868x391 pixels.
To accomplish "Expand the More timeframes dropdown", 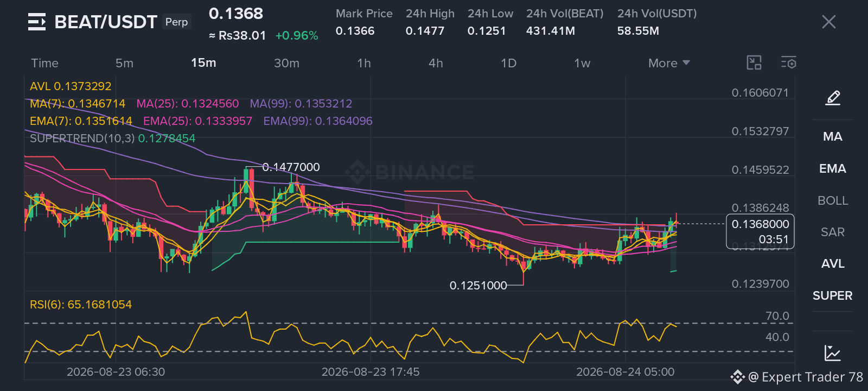I will (669, 63).
